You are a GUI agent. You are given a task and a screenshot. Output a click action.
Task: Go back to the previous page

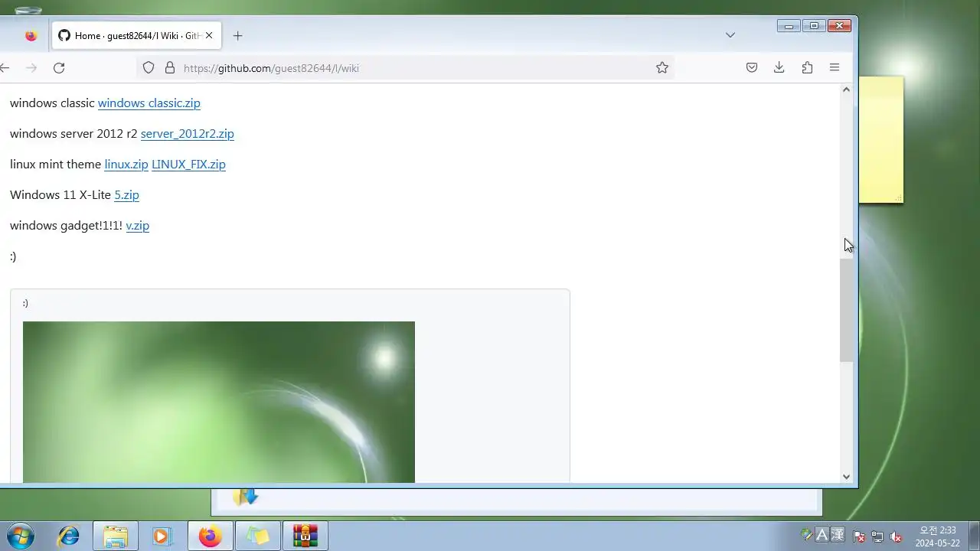coord(5,68)
